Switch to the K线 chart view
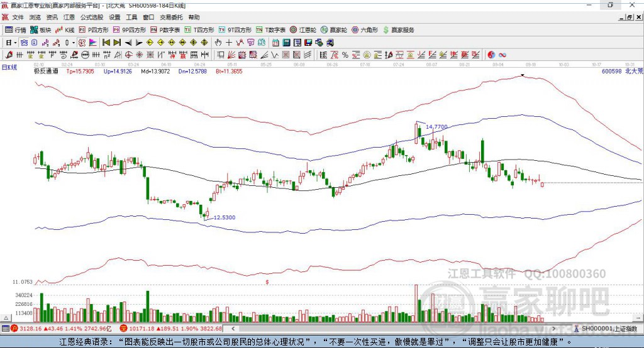This screenshot has height=348, width=644. [x=65, y=30]
